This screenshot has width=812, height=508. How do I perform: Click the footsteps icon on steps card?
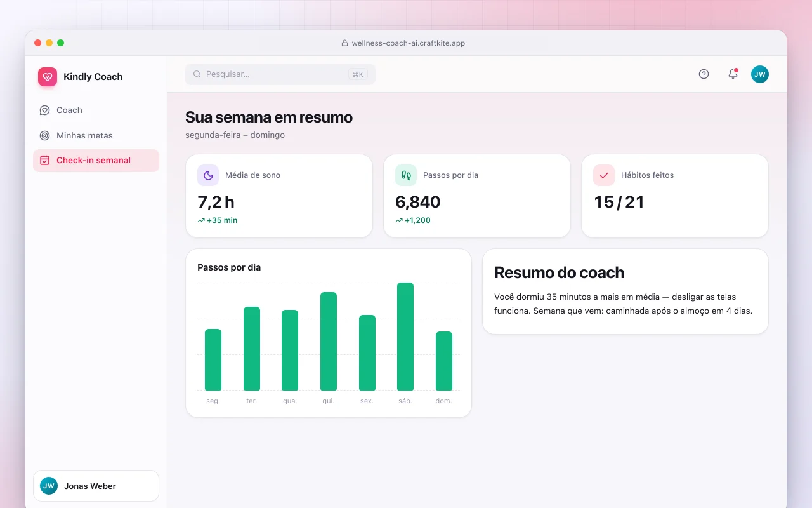(406, 175)
